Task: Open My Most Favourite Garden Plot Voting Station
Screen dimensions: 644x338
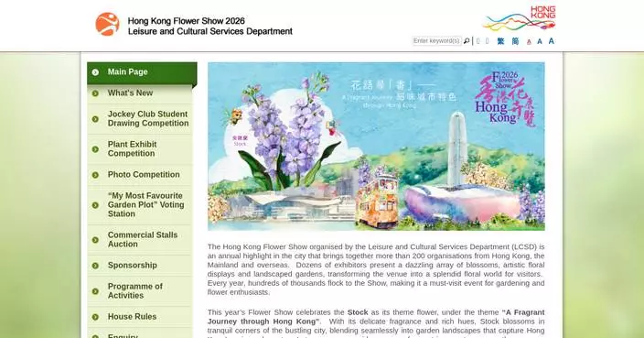Action: point(140,205)
